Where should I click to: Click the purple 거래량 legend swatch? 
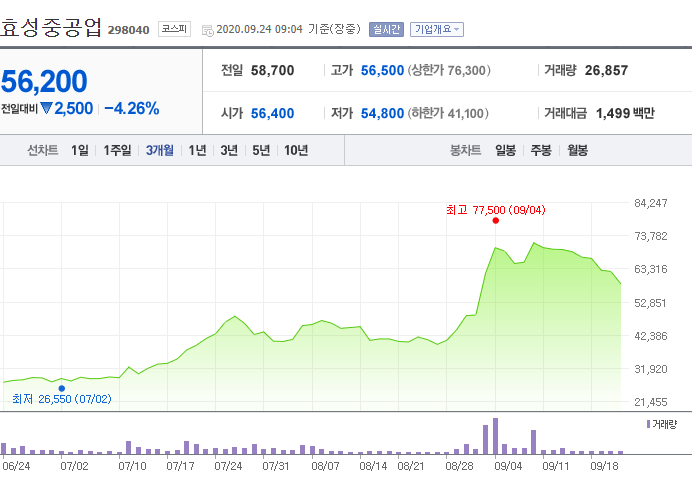[x=648, y=424]
